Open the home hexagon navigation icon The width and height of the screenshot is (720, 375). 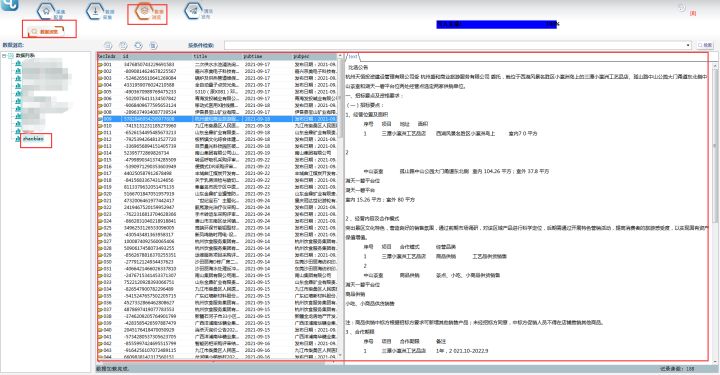46,11
